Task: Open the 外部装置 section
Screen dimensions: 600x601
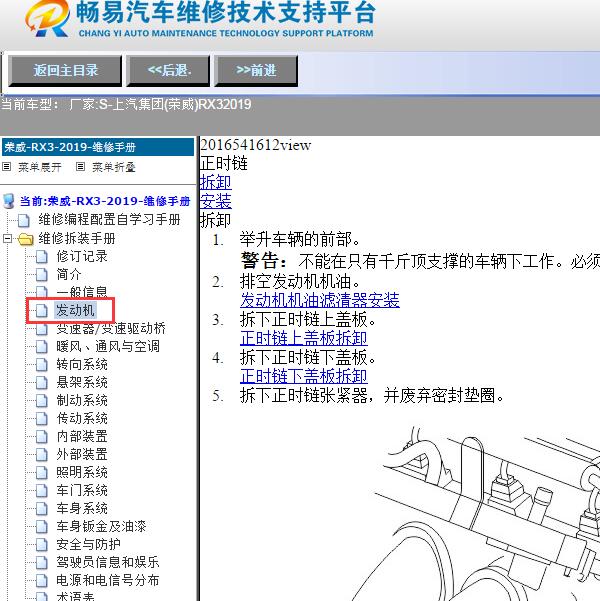Action: (x=82, y=454)
